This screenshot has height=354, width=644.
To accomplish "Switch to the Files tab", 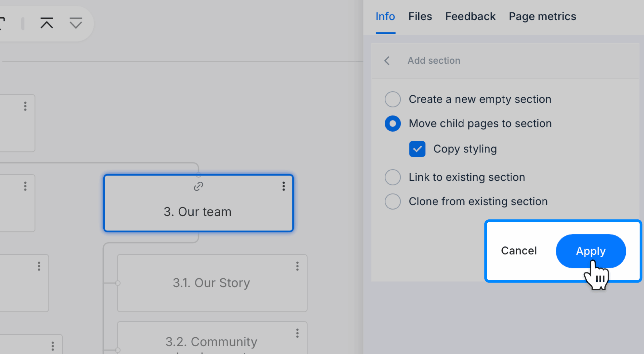I will [420, 17].
